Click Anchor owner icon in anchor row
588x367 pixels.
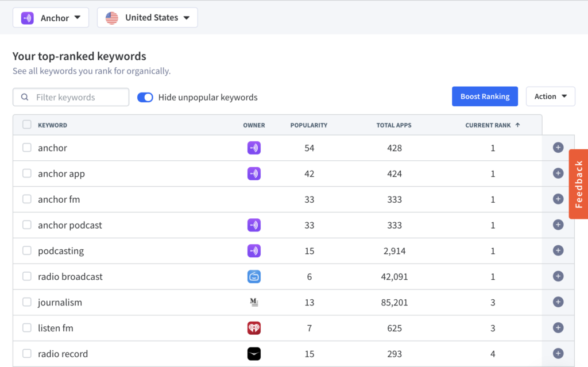click(254, 148)
